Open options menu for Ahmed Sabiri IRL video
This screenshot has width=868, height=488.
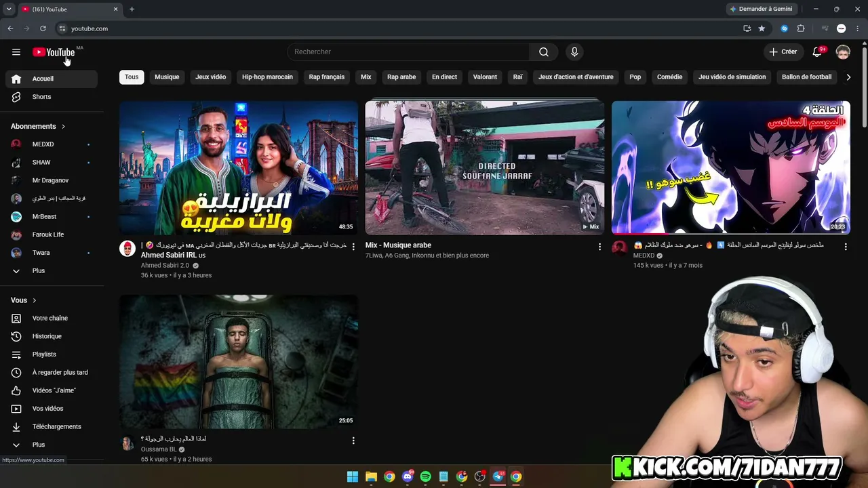click(x=353, y=247)
